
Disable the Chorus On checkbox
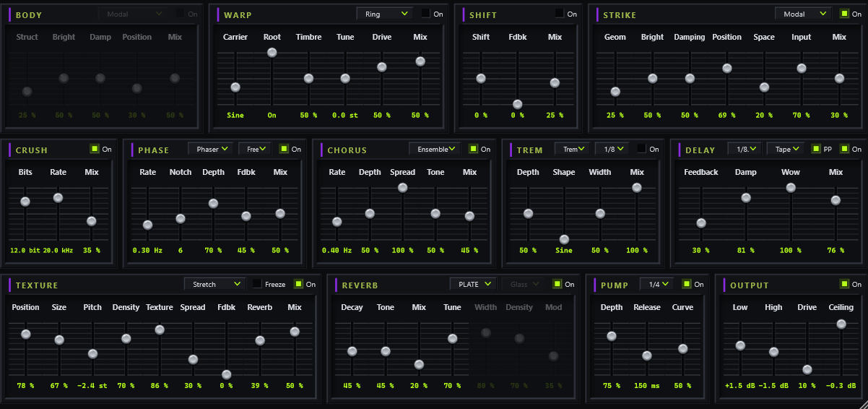[474, 149]
